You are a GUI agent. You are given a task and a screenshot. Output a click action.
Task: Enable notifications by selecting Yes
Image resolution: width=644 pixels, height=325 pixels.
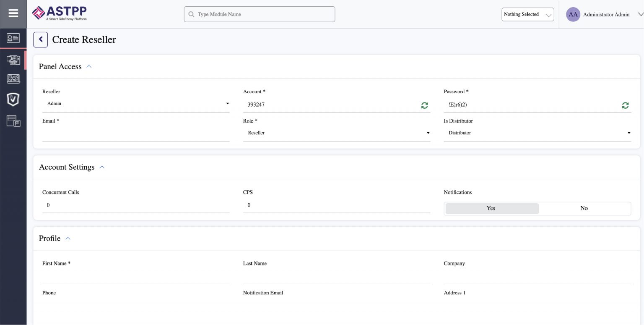491,208
